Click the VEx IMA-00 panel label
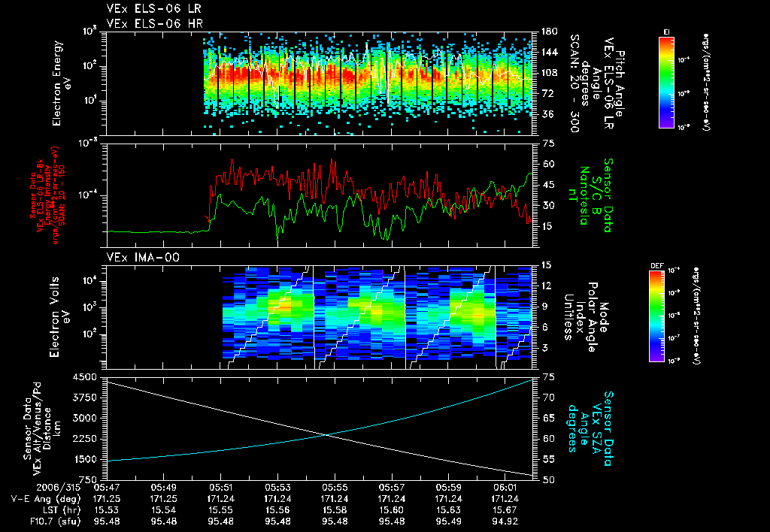The width and height of the screenshot is (770, 532). 144,257
